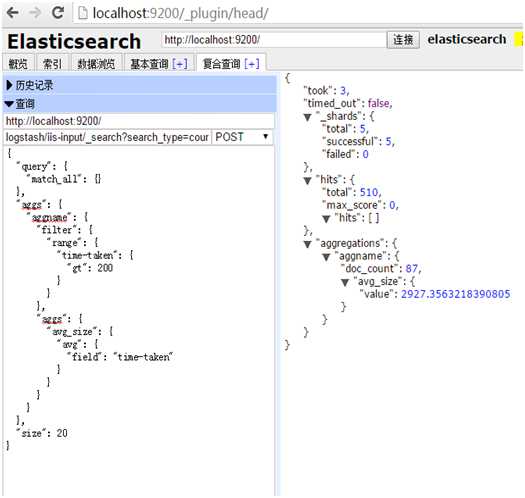Viewport: 525px width, 498px height.
Task: Click the "gt": 200 line in the query
Action: 90,268
